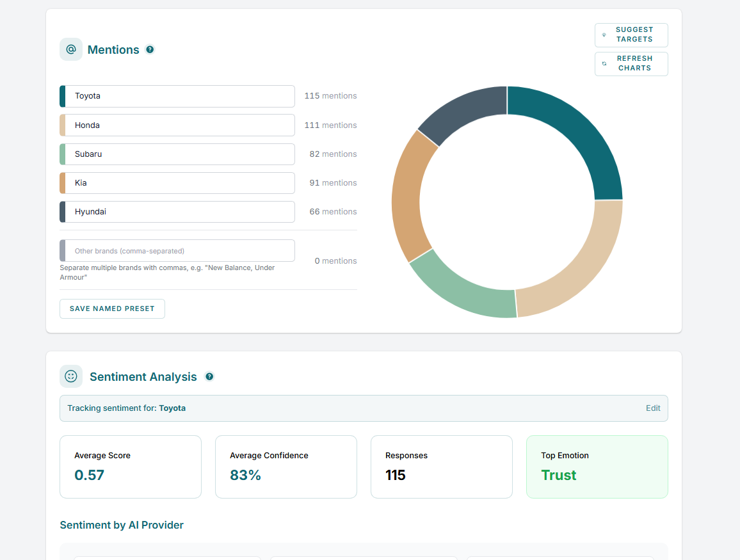The image size is (740, 560).
Task: Click the gray Other brands color swatch
Action: (x=62, y=250)
